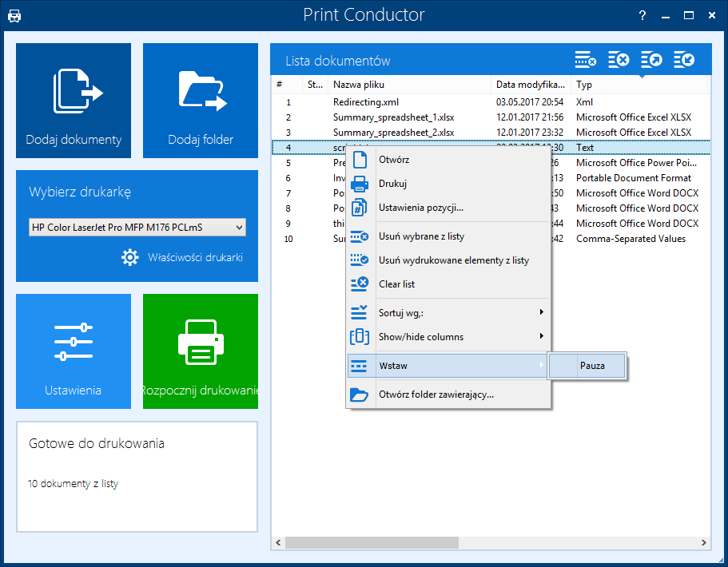Choose Clear list menu entry
The height and width of the screenshot is (567, 728).
click(x=448, y=284)
